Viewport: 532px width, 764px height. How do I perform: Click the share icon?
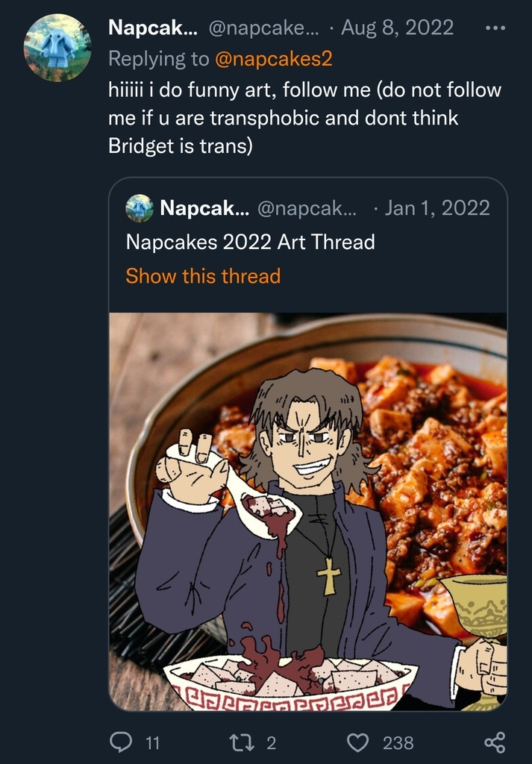(495, 742)
